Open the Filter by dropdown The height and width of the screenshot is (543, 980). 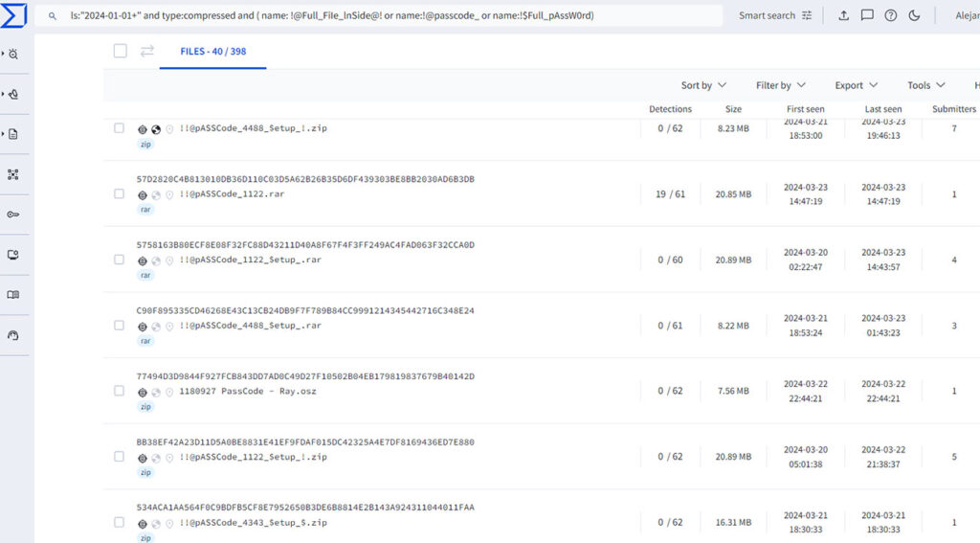pos(781,85)
